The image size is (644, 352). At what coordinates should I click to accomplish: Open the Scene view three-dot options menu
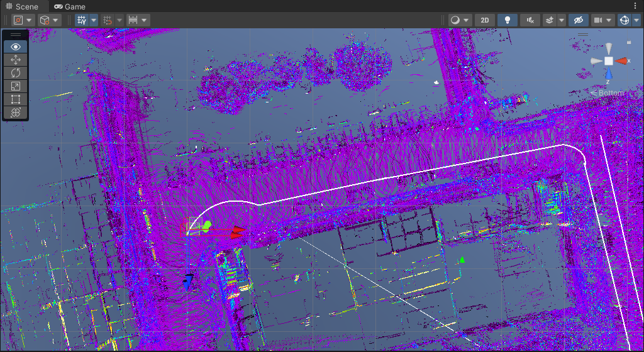[636, 6]
